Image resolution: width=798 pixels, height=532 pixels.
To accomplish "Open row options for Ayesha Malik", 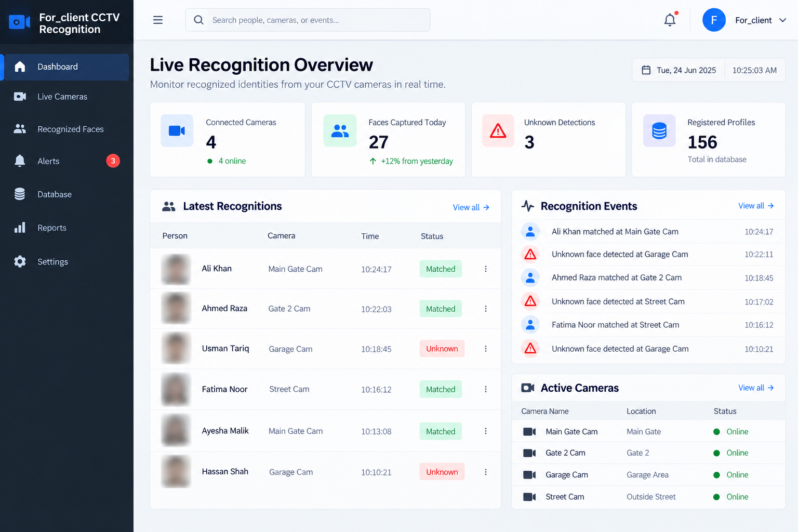I will [x=486, y=431].
